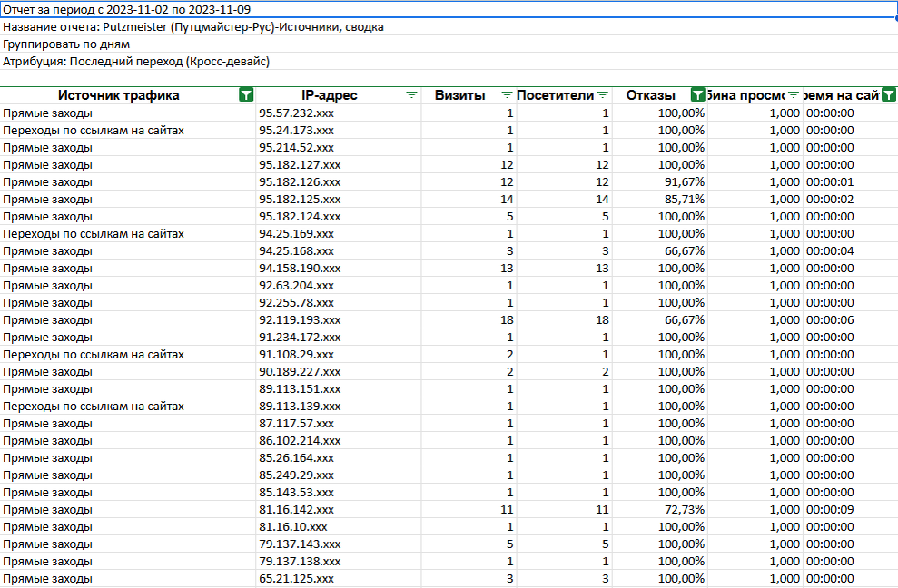Select IP cell 85.249.29.xxx
The width and height of the screenshot is (898, 588).
point(339,475)
